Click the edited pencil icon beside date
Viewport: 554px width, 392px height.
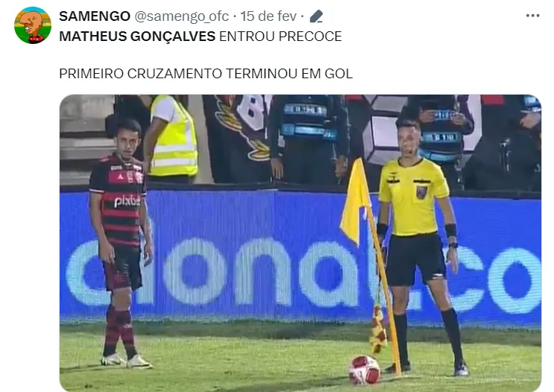click(316, 16)
